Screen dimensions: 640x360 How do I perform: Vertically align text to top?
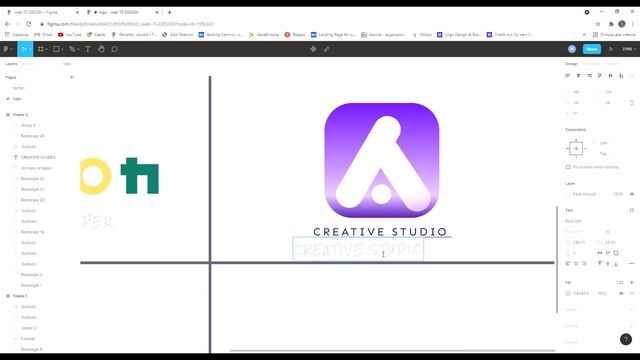pyautogui.click(x=600, y=264)
